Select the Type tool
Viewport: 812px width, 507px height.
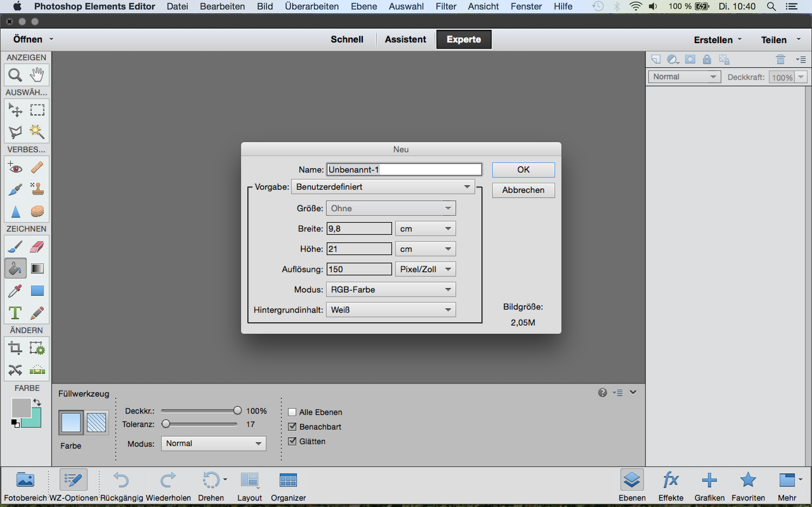tap(15, 313)
